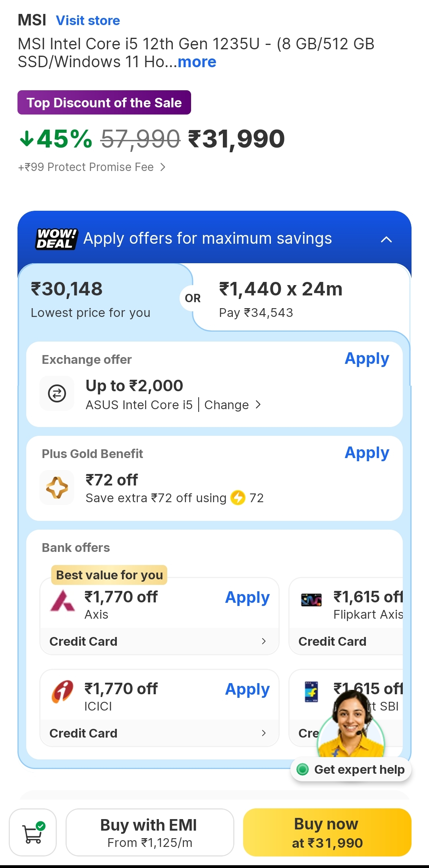Open the shopping cart icon

33,832
